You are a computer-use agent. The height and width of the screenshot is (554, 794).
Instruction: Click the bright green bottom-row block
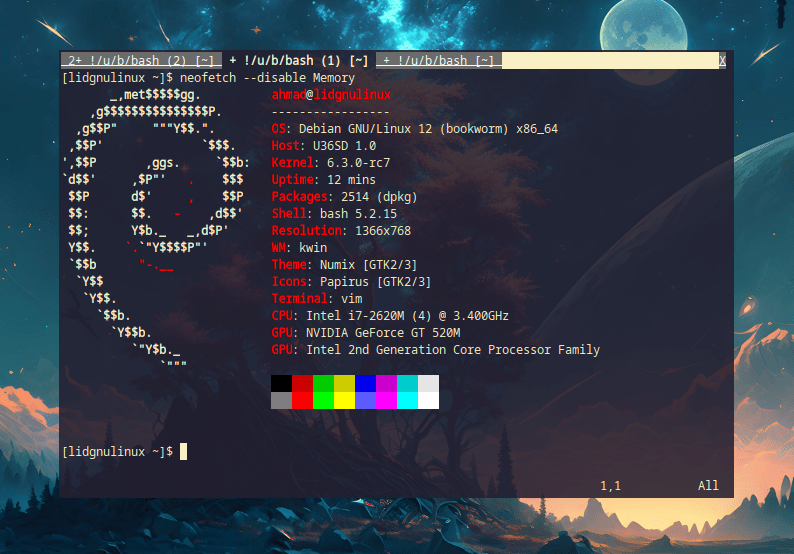323,401
